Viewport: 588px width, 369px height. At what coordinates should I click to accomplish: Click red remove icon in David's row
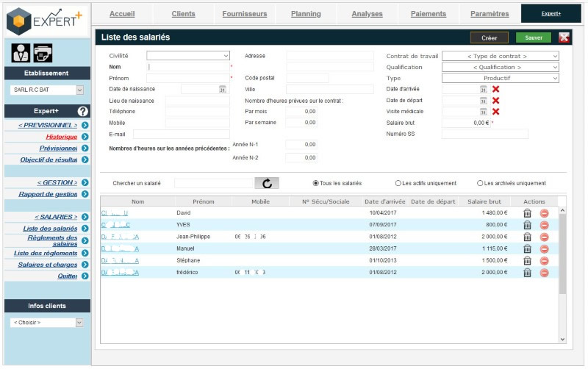click(x=544, y=213)
